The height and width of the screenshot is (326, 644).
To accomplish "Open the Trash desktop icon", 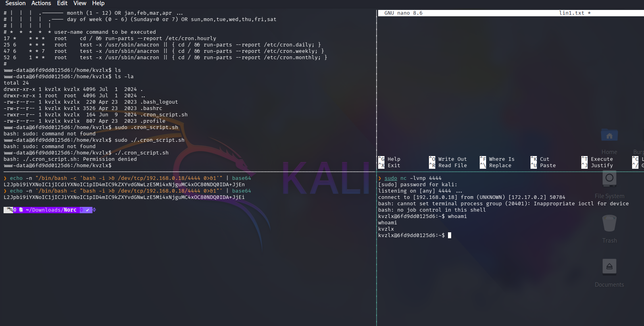I will [609, 229].
